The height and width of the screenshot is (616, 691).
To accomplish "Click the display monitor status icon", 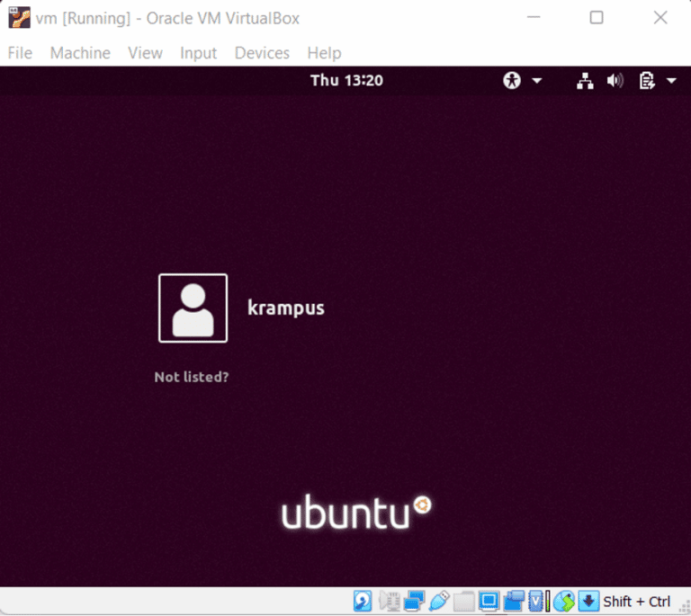I will point(489,601).
